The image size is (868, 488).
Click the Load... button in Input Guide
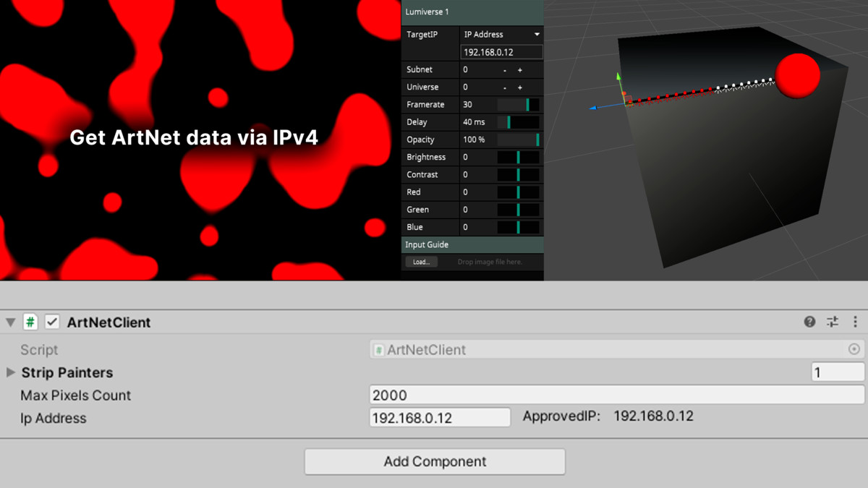coord(421,262)
